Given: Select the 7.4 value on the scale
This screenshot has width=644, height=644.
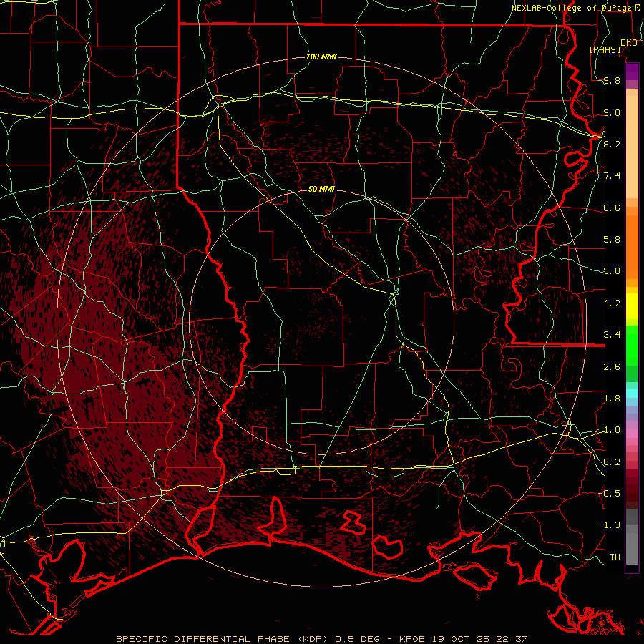Looking at the screenshot, I should coord(612,176).
